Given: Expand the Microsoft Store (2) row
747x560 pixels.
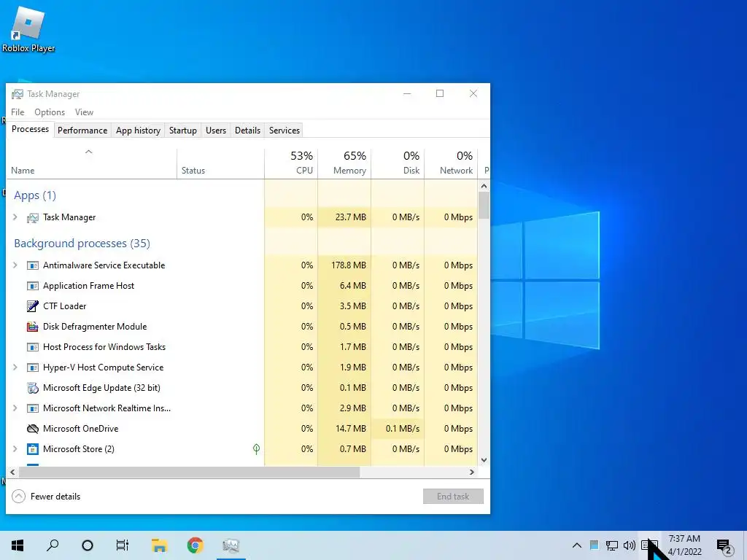Looking at the screenshot, I should click(x=15, y=449).
